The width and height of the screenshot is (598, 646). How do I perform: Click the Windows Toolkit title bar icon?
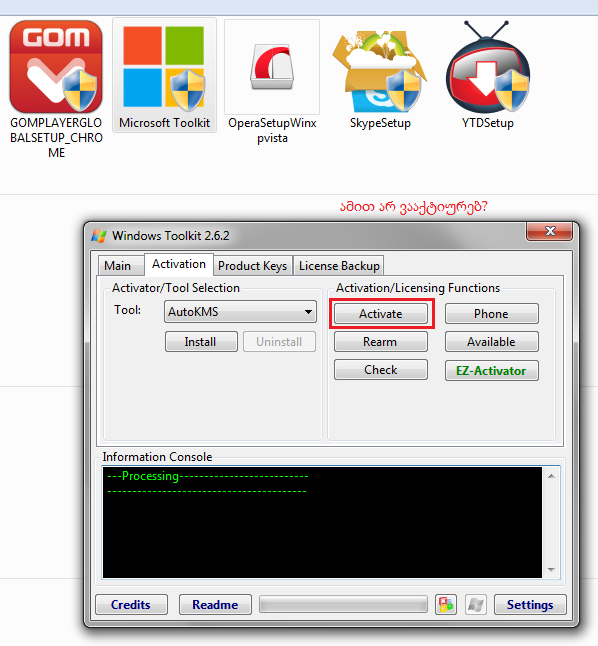[x=99, y=236]
